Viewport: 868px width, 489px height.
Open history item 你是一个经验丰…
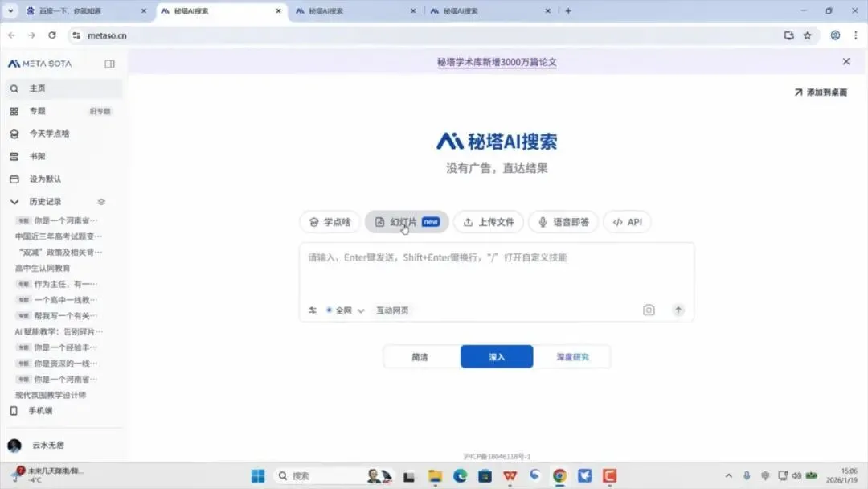coord(58,347)
